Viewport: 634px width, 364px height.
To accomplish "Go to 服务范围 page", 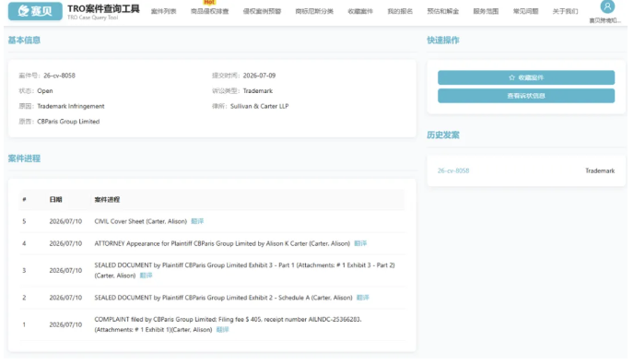I will [486, 11].
